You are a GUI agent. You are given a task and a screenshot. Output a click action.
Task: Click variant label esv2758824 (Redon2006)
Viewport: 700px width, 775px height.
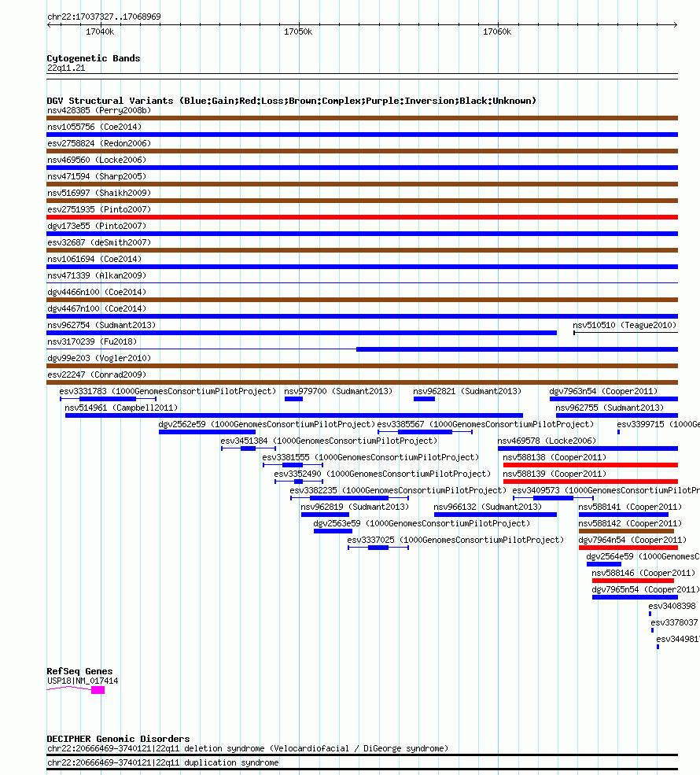click(x=99, y=143)
